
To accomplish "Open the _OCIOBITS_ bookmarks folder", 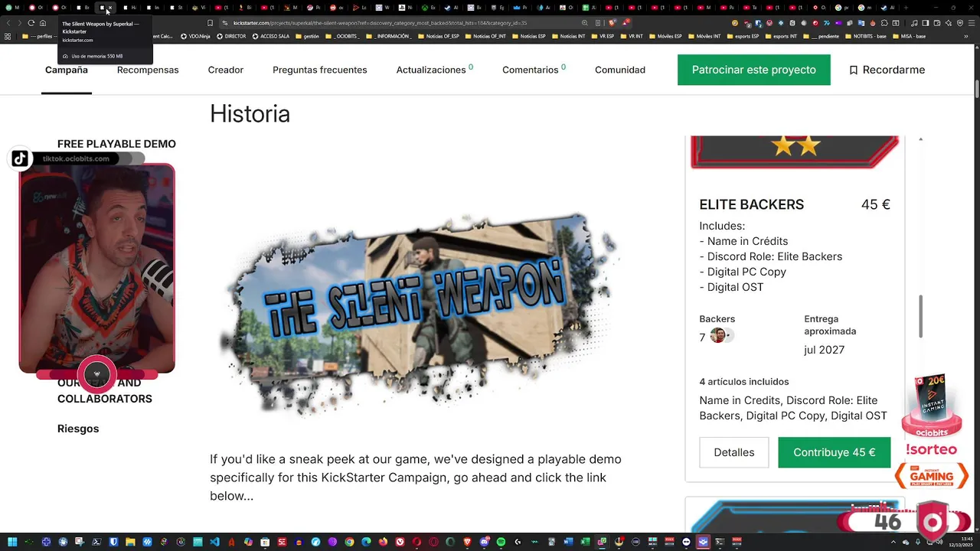I will pos(341,36).
